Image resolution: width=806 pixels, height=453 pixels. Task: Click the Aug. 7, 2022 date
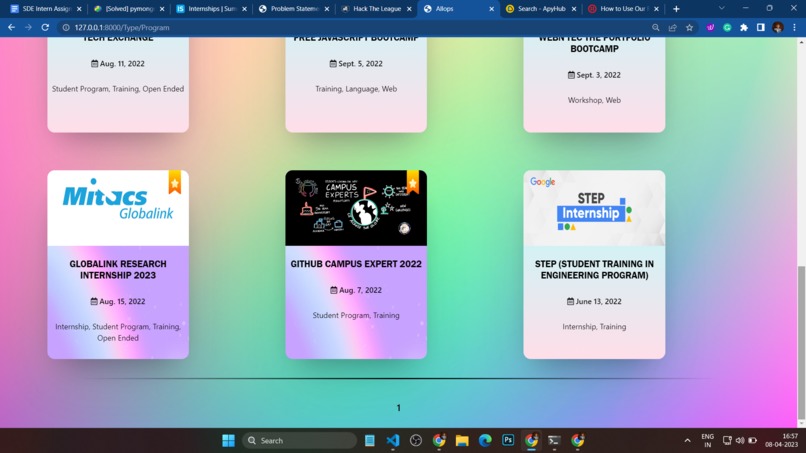[356, 290]
